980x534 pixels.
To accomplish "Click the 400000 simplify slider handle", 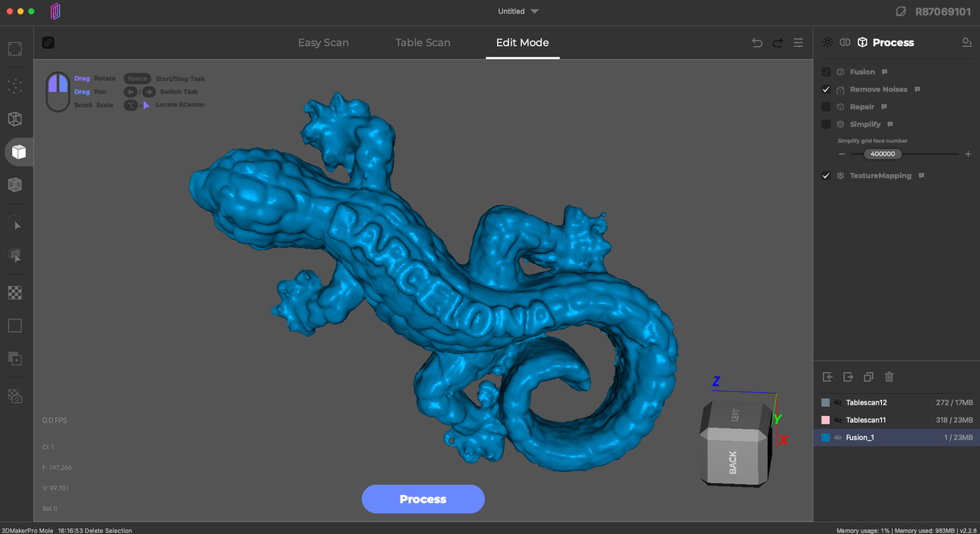I will coord(883,154).
